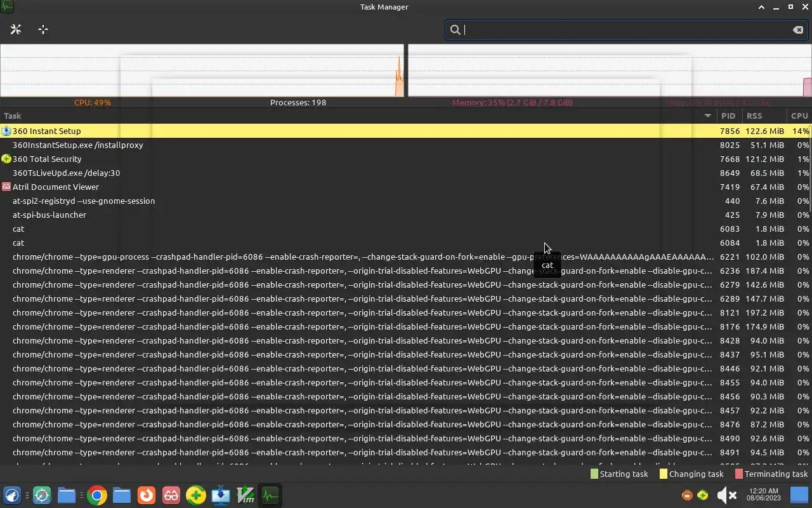
Task: Clear the search field with the backspace icon
Action: coord(798,30)
